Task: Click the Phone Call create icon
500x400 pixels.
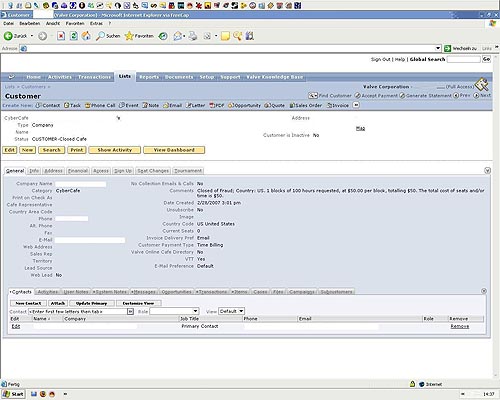Action: (x=88, y=105)
